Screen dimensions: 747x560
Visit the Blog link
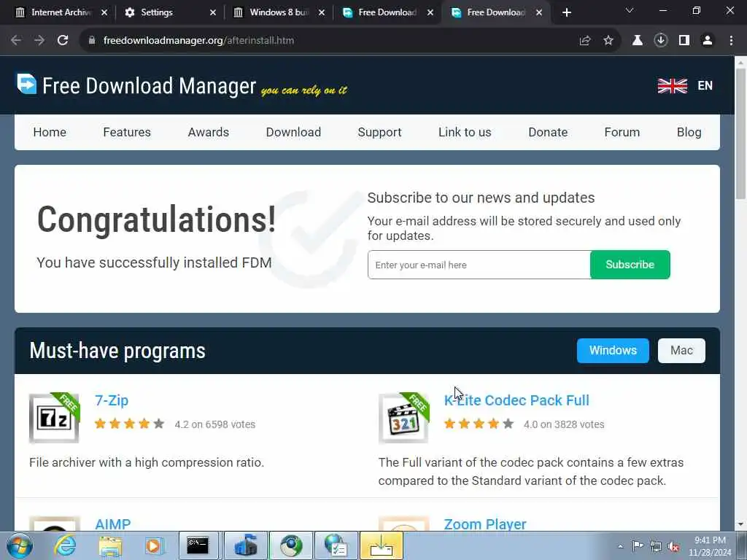pos(689,133)
